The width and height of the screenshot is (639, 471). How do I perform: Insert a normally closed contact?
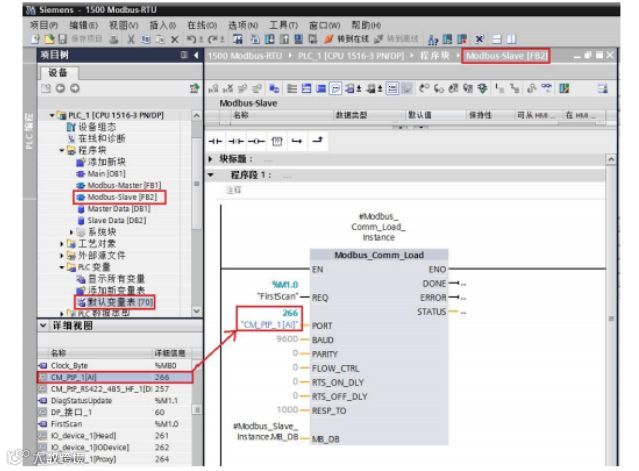click(x=236, y=141)
